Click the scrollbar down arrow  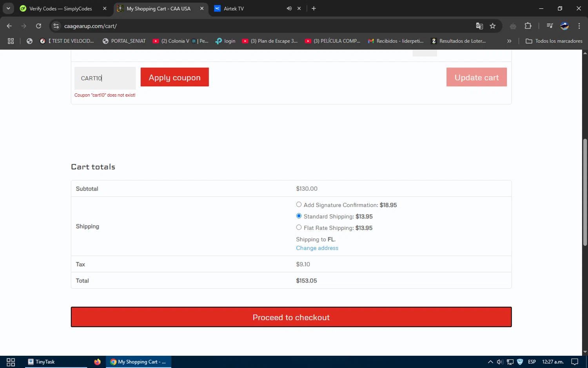point(585,352)
